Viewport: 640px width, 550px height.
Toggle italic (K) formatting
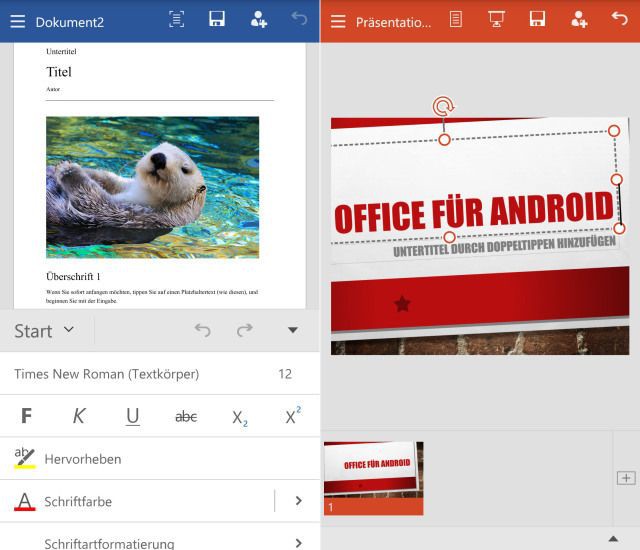tap(79, 416)
